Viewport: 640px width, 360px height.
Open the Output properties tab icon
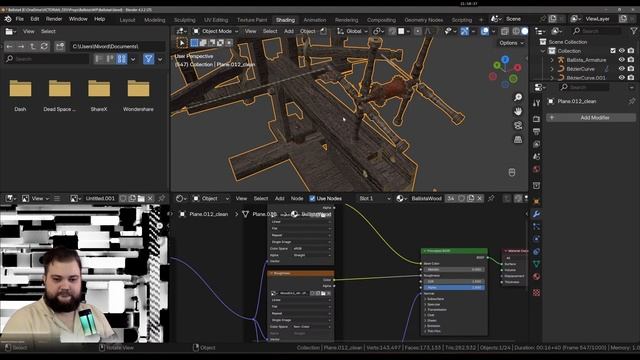coord(536,131)
